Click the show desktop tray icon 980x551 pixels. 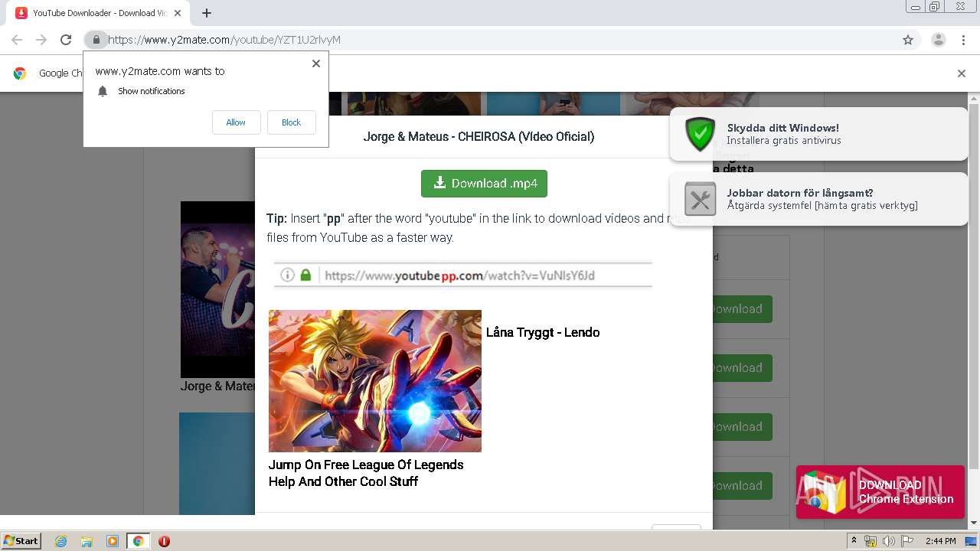(970, 541)
